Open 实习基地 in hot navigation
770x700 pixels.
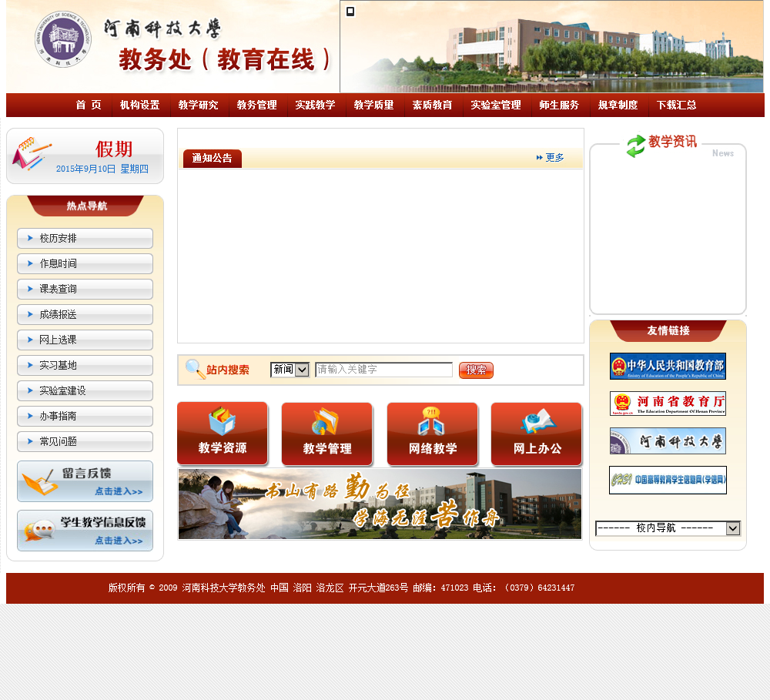click(x=85, y=366)
